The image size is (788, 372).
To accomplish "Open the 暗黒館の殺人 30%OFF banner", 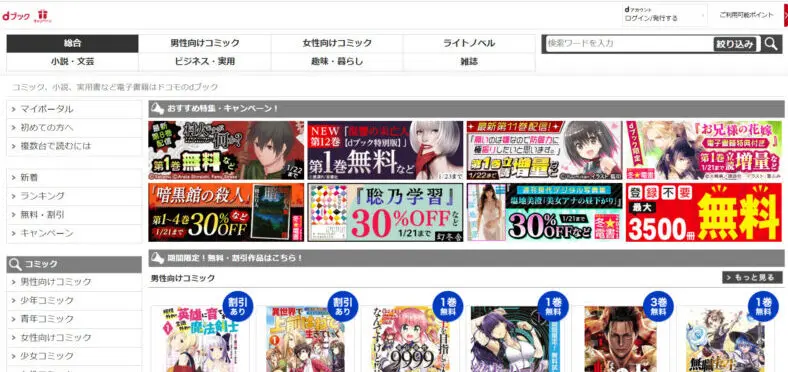I will point(226,212).
